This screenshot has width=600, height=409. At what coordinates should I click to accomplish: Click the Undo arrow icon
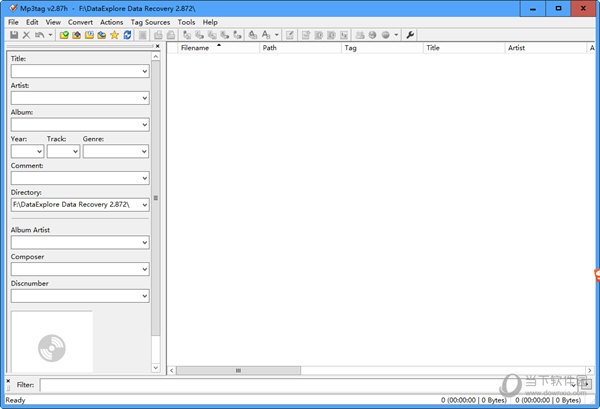[x=39, y=35]
